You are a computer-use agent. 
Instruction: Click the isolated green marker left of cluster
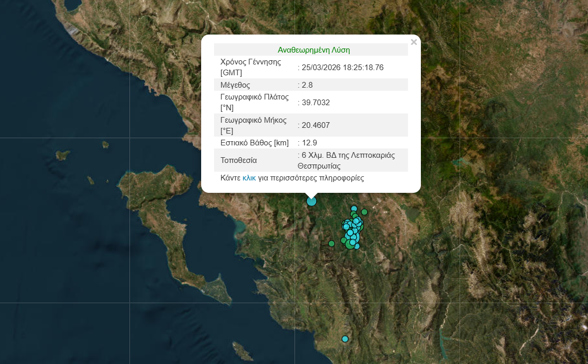click(x=331, y=243)
